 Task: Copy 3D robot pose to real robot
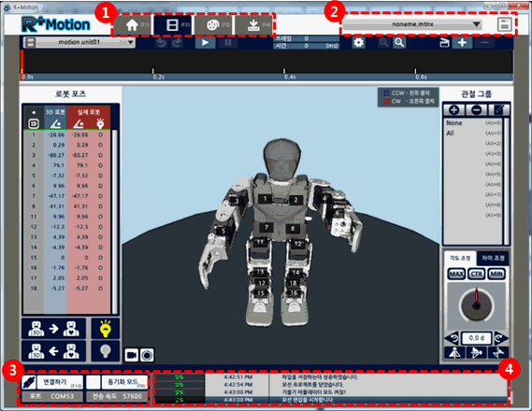pyautogui.click(x=53, y=328)
